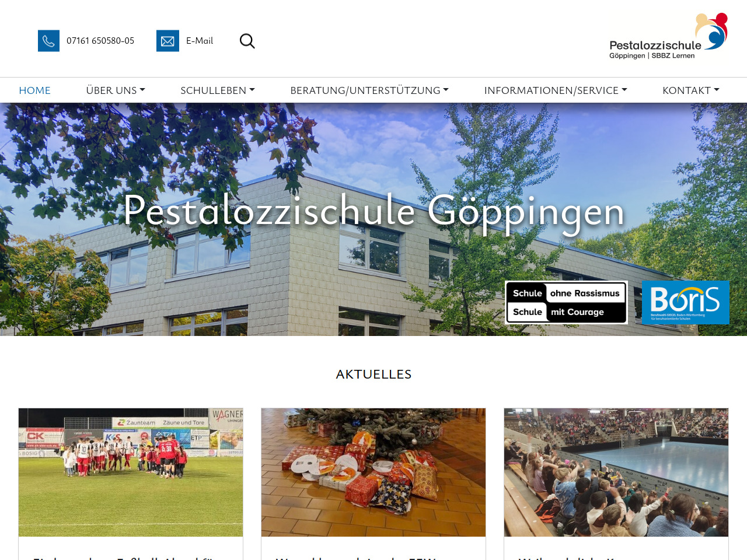747x560 pixels.
Task: Open the football stadium news thumbnail
Action: click(x=131, y=473)
